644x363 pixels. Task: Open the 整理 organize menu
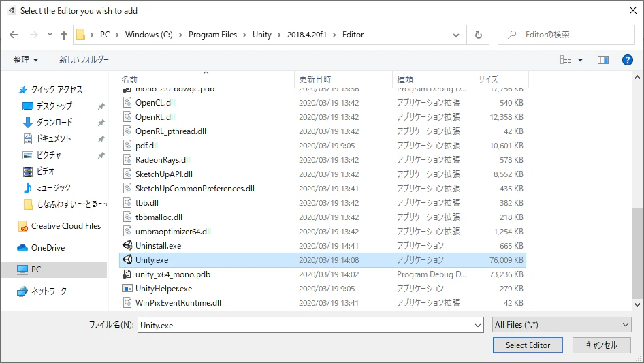pos(25,60)
